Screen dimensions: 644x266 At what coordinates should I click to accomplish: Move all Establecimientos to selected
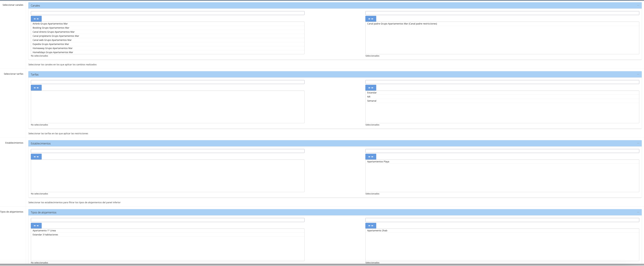[x=36, y=157]
